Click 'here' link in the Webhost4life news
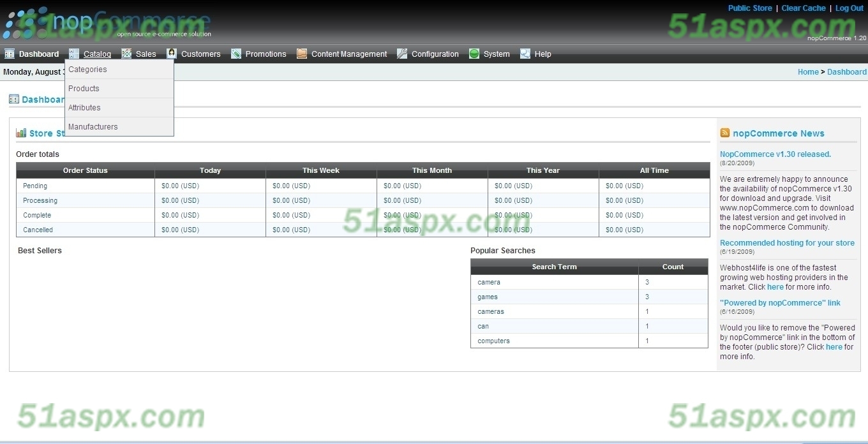Image resolution: width=868 pixels, height=444 pixels. pyautogui.click(x=775, y=287)
